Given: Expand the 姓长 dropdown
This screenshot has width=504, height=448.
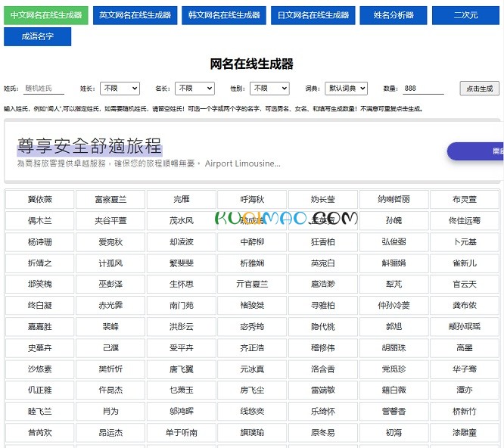Looking at the screenshot, I should coord(120,89).
